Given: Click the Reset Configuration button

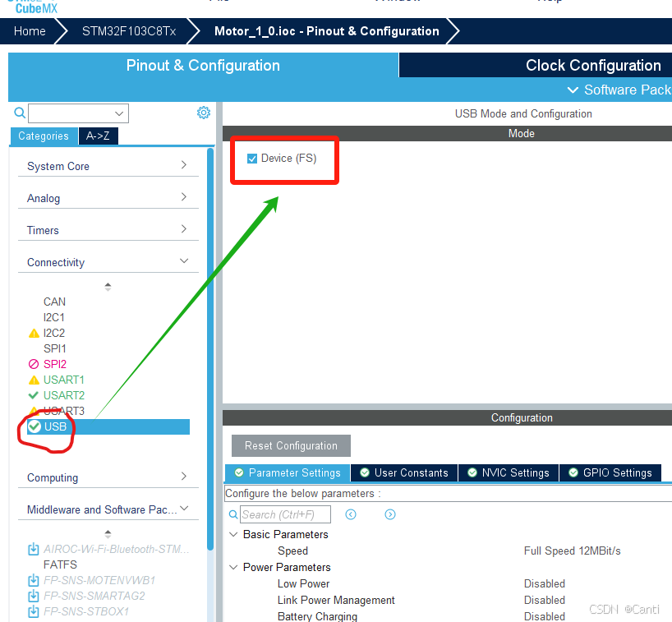Looking at the screenshot, I should 291,446.
